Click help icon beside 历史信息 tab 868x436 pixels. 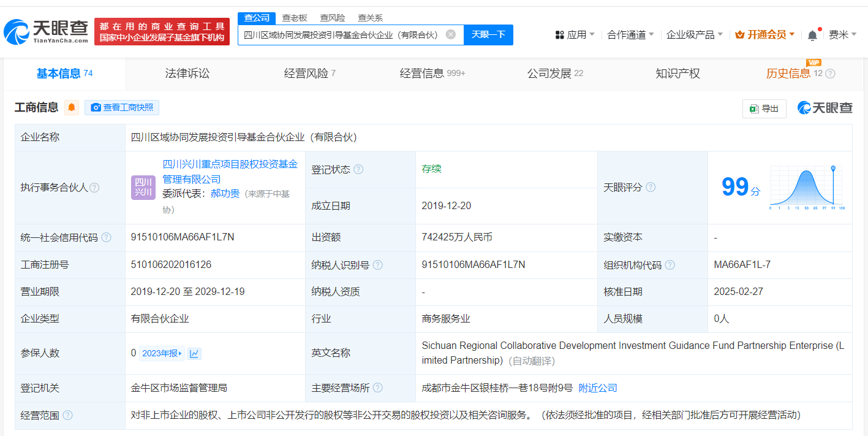click(830, 74)
